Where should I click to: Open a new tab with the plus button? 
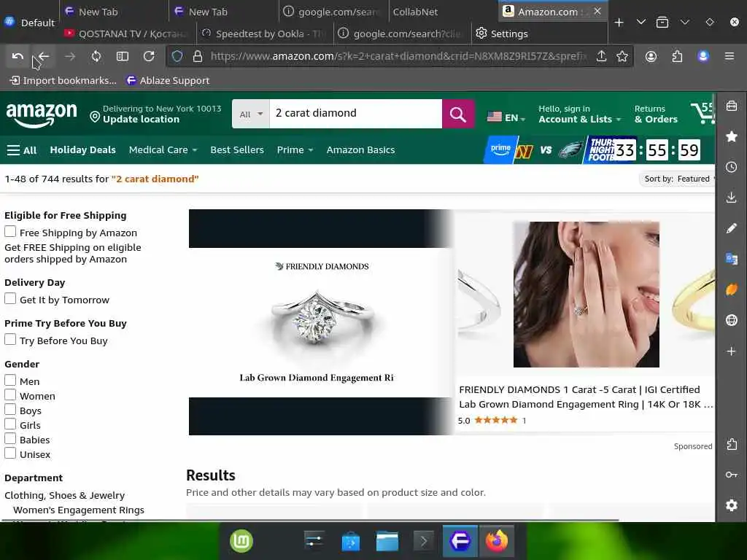coord(619,23)
